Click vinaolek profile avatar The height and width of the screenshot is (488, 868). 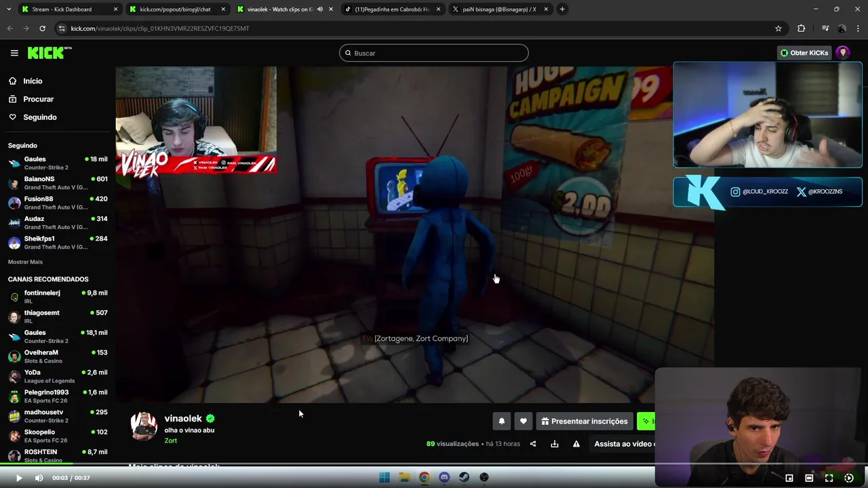144,426
